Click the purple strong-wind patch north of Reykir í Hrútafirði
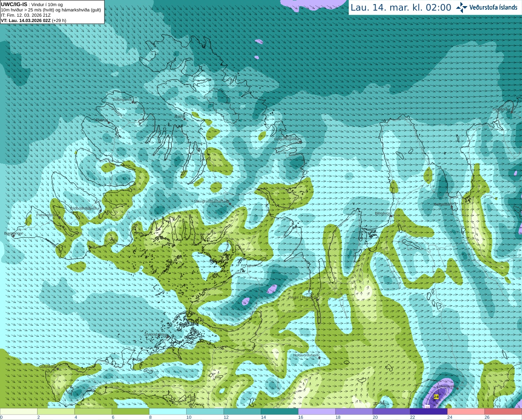Screen dimensions: 522x420 click(x=272, y=289)
